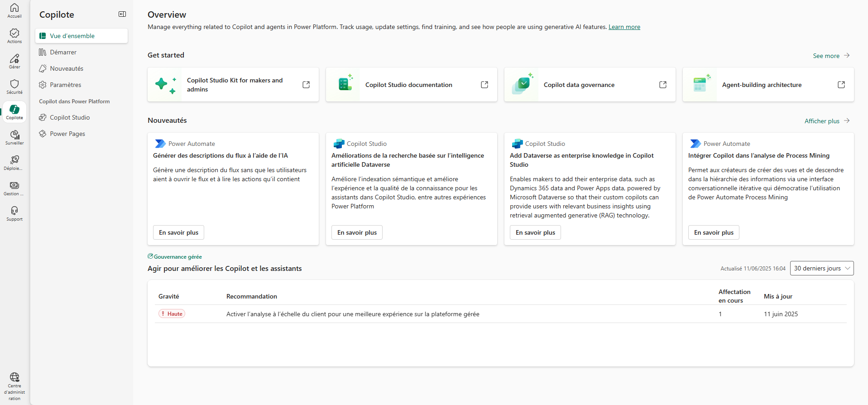Click the Mis à jour column header

pos(778,296)
